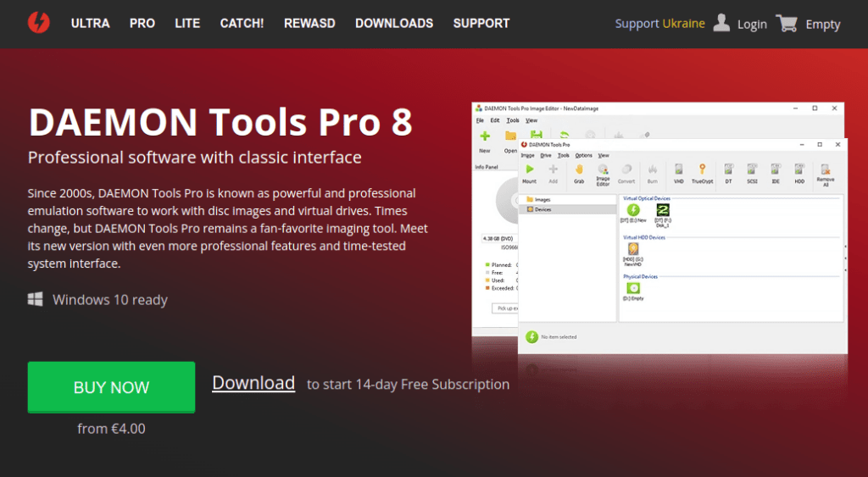Open the SUPPORT page
Screen dimensions: 868x477
click(x=481, y=24)
